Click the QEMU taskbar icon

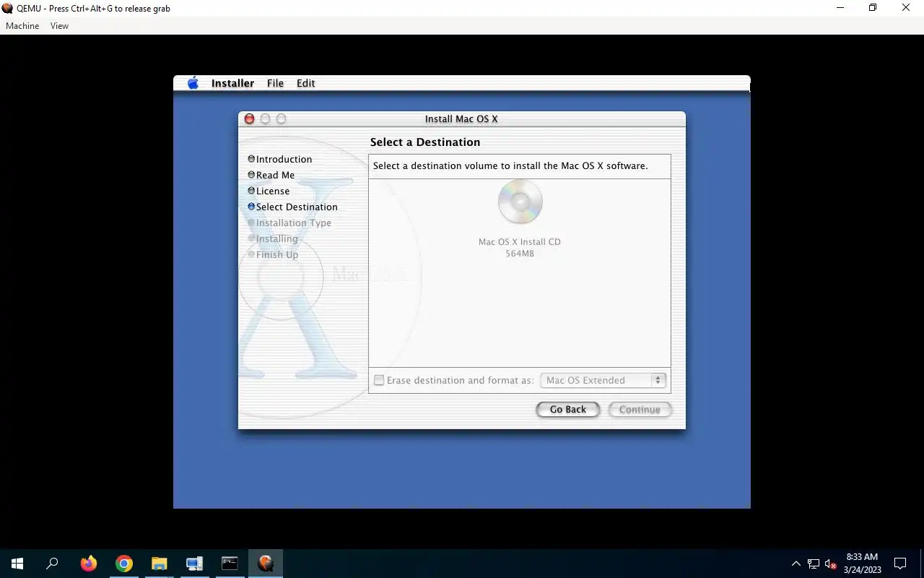click(x=265, y=564)
